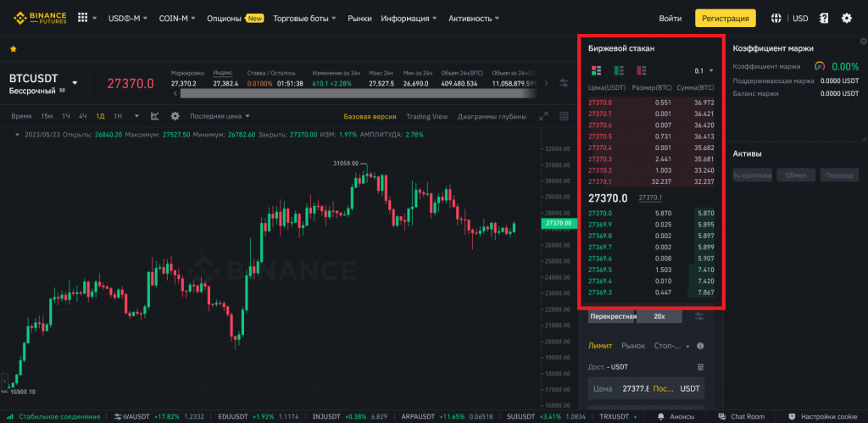Change the 20x leverage setting
Image resolution: width=868 pixels, height=423 pixels.
click(659, 316)
